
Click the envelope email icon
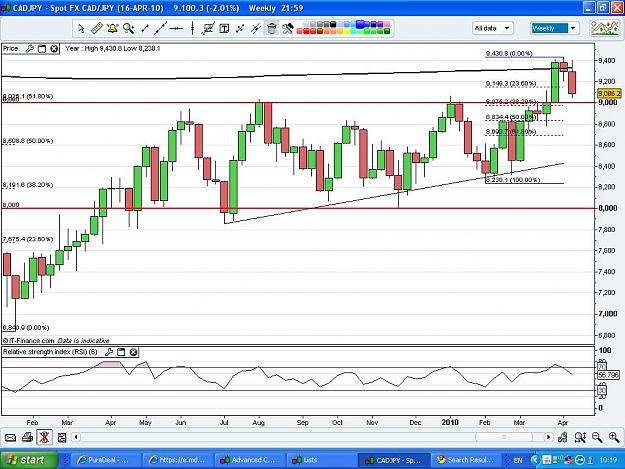tap(10, 438)
